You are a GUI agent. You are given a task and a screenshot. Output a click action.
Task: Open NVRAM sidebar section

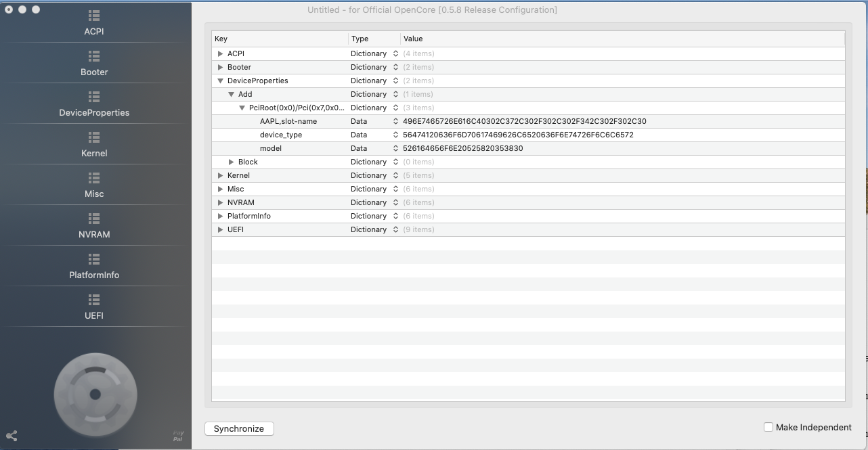(x=94, y=226)
